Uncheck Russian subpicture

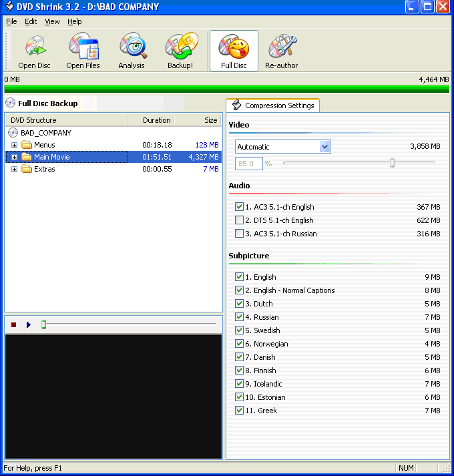point(239,317)
